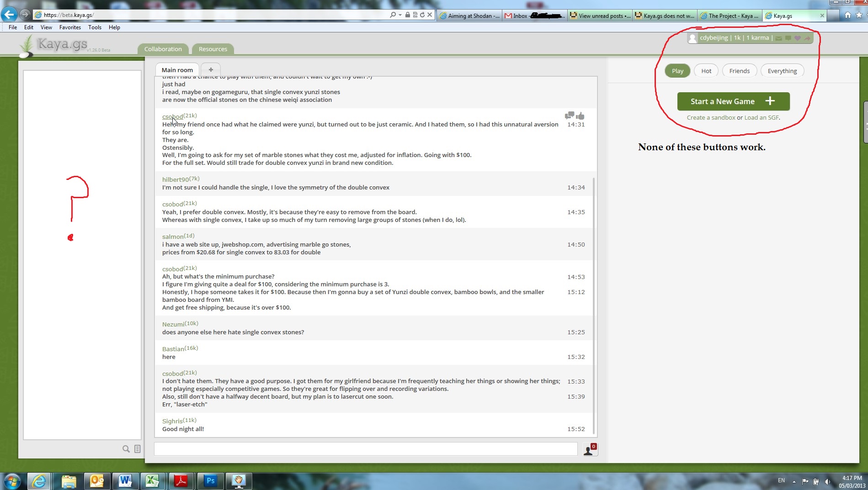Open a new chat room with the plus tab
This screenshot has width=868, height=490.
click(x=210, y=69)
